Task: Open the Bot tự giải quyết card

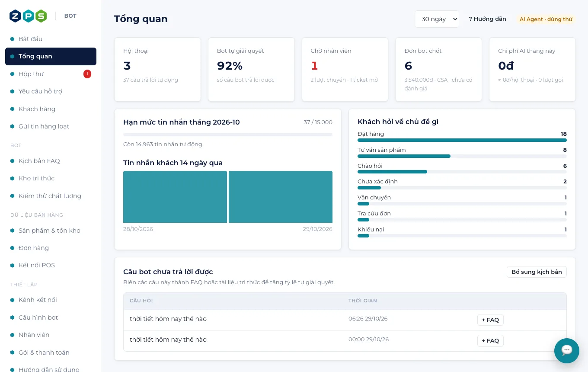Action: (251, 70)
